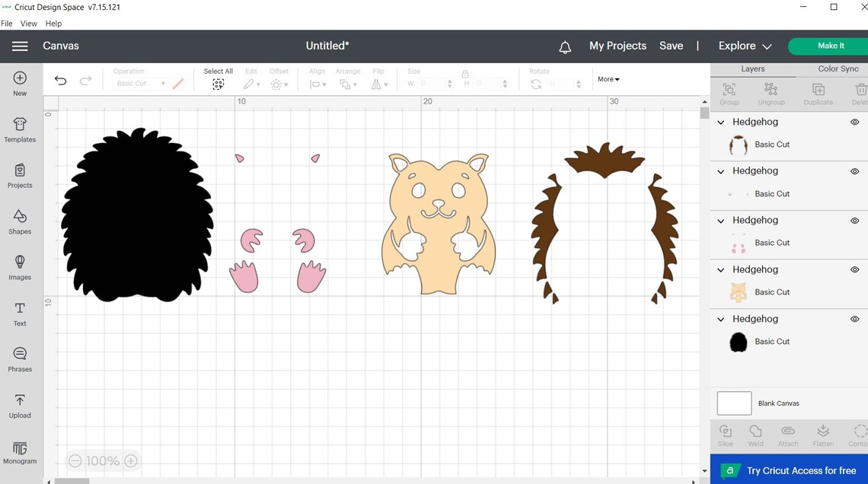The height and width of the screenshot is (484, 868).
Task: Click the Weld tool
Action: pyautogui.click(x=755, y=434)
